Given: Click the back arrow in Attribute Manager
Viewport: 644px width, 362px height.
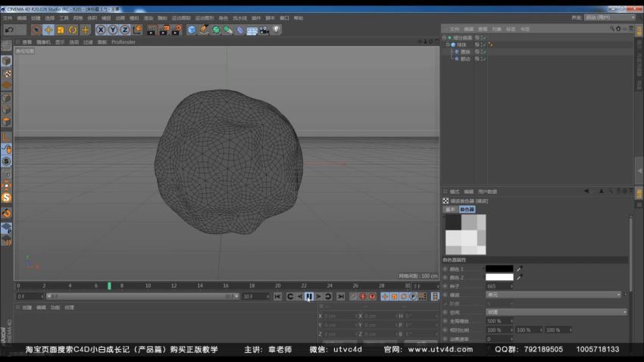Looking at the screenshot, I should 586,192.
